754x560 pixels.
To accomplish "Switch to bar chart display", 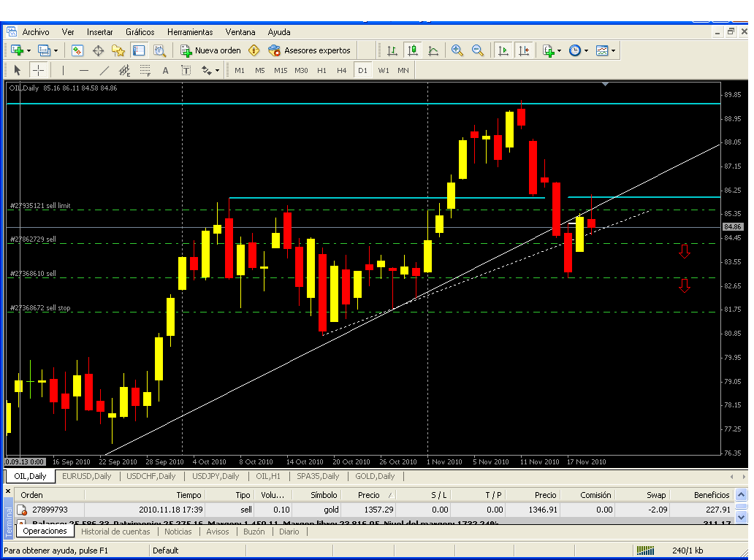I will [x=392, y=50].
